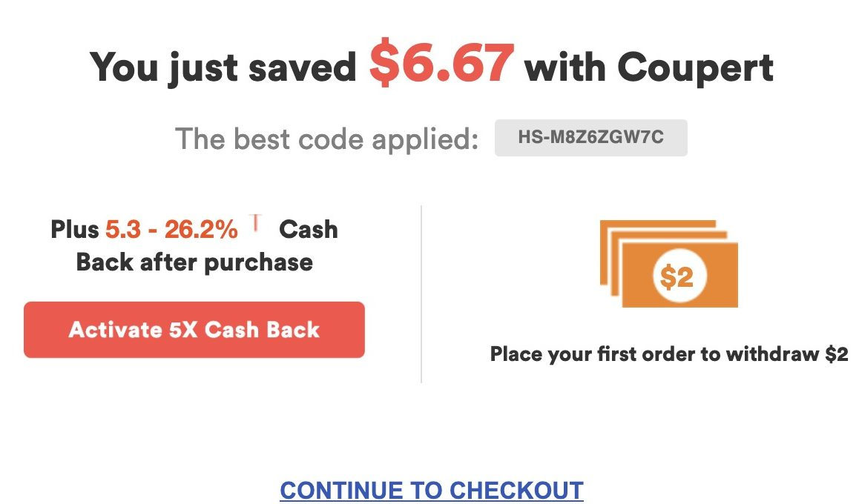Click the red $6.67 savings amount
859x504 pixels.
coord(441,62)
